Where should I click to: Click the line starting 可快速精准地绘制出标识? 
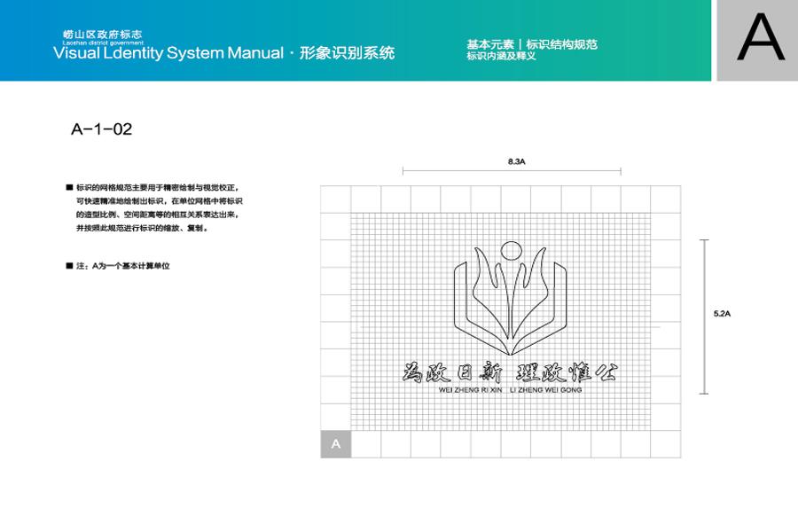[160, 201]
